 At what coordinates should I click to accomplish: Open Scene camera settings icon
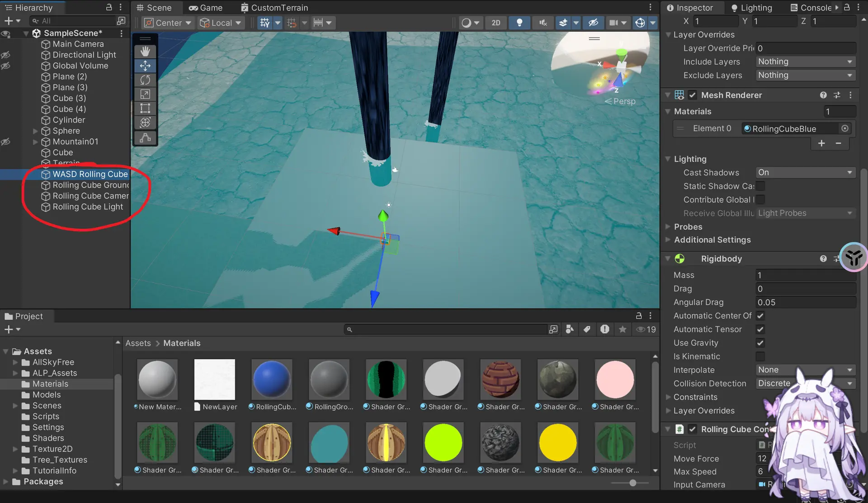[x=613, y=23]
